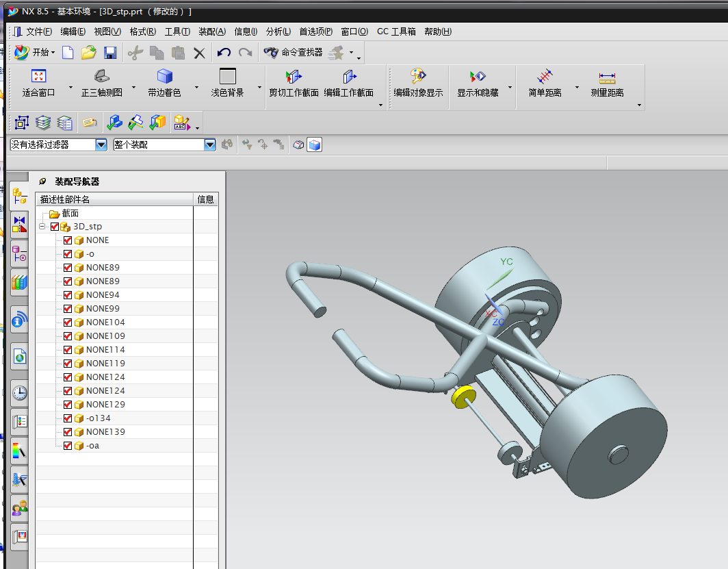Viewport: 728px width, 569px height.
Task: Open 文件(F) menu
Action: (39, 31)
